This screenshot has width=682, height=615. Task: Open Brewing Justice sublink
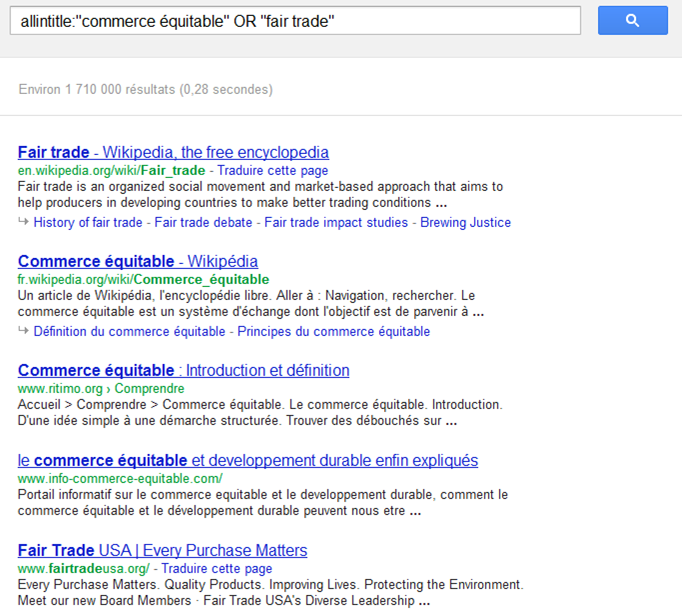click(465, 222)
